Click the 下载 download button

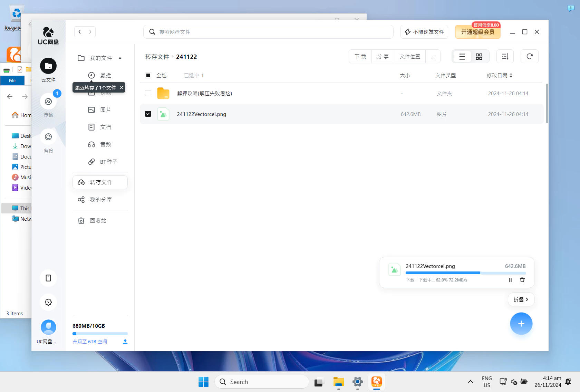click(x=360, y=57)
